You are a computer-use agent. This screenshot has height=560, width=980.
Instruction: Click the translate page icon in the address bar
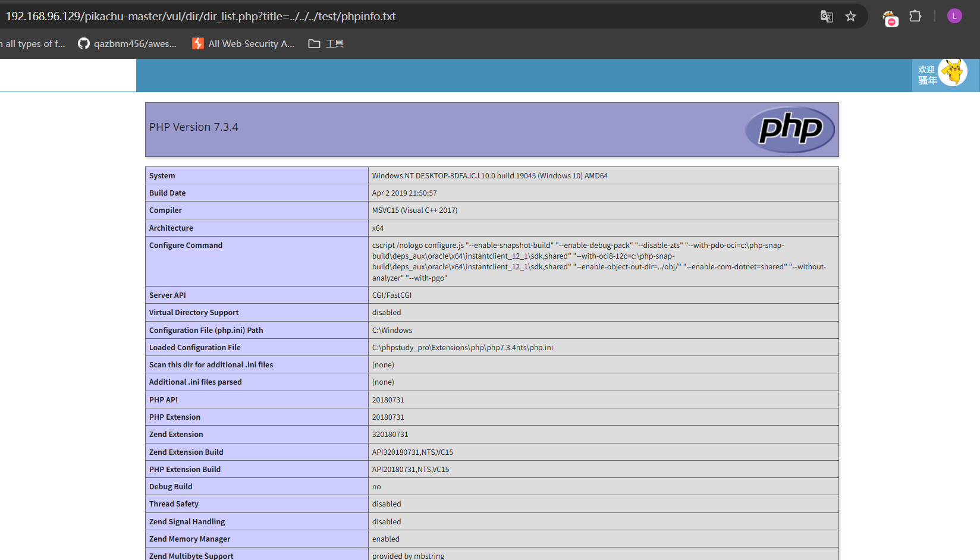(827, 17)
